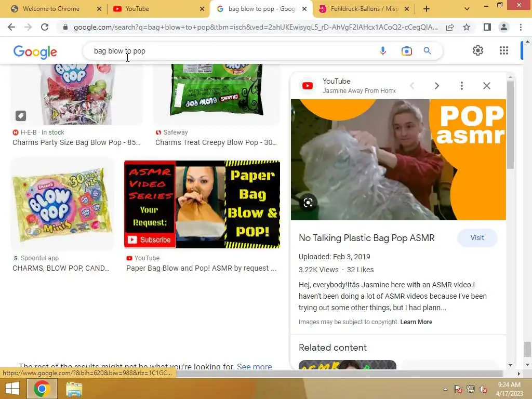532x399 pixels.
Task: Show previous image in preview panel
Action: point(412,86)
